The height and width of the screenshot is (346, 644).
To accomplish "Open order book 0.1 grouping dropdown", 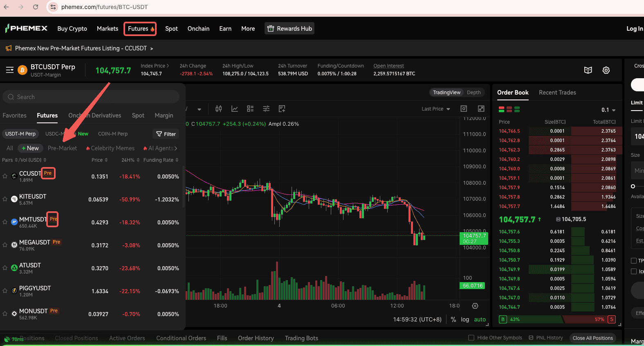I will tap(608, 110).
